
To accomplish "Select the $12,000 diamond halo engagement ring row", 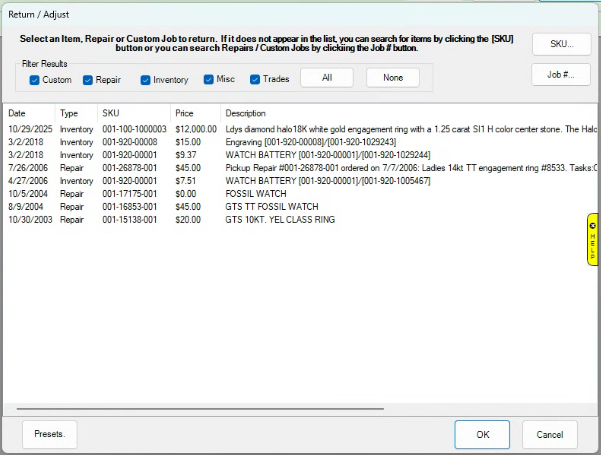I will click(x=300, y=129).
